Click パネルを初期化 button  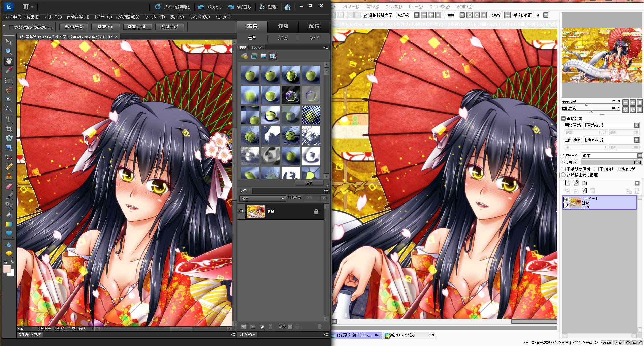pyautogui.click(x=172, y=7)
